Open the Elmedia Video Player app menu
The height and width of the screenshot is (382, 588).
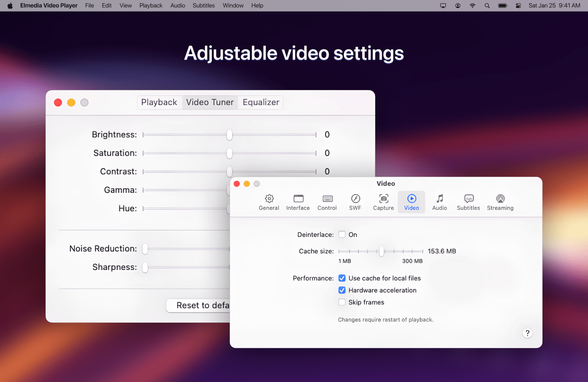[x=49, y=6]
